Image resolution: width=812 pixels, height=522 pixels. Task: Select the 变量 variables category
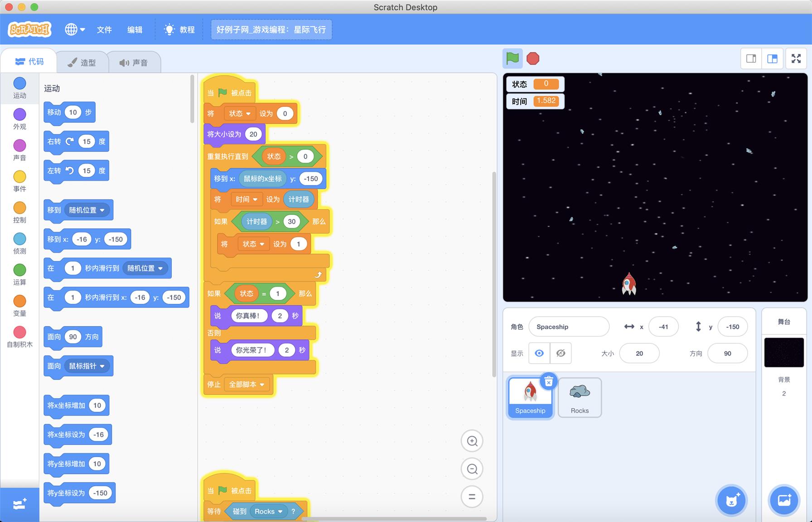point(19,306)
